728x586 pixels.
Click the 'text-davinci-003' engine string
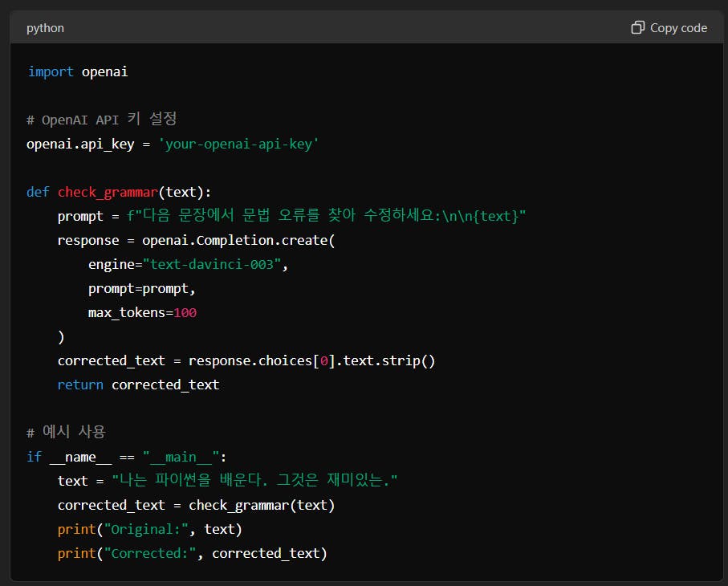coord(212,265)
